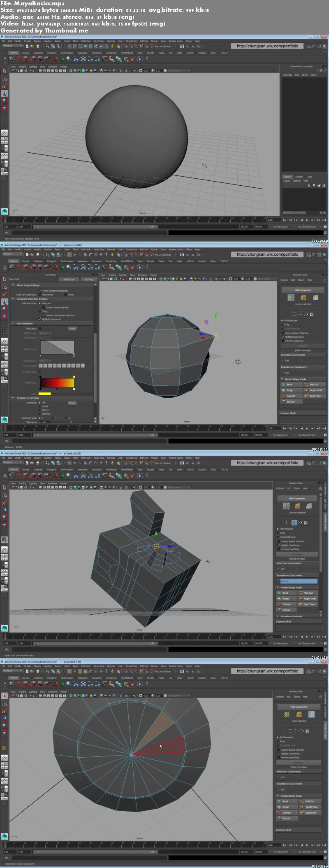Screen dimensions: 329x868
Task: Click the Reset Tool button
Action: pyautogui.click(x=69, y=280)
